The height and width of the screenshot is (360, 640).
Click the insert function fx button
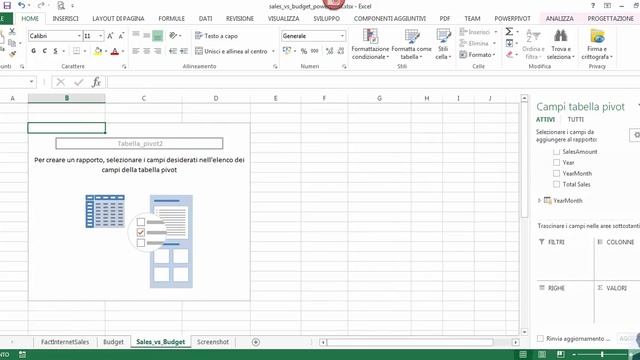click(x=96, y=82)
